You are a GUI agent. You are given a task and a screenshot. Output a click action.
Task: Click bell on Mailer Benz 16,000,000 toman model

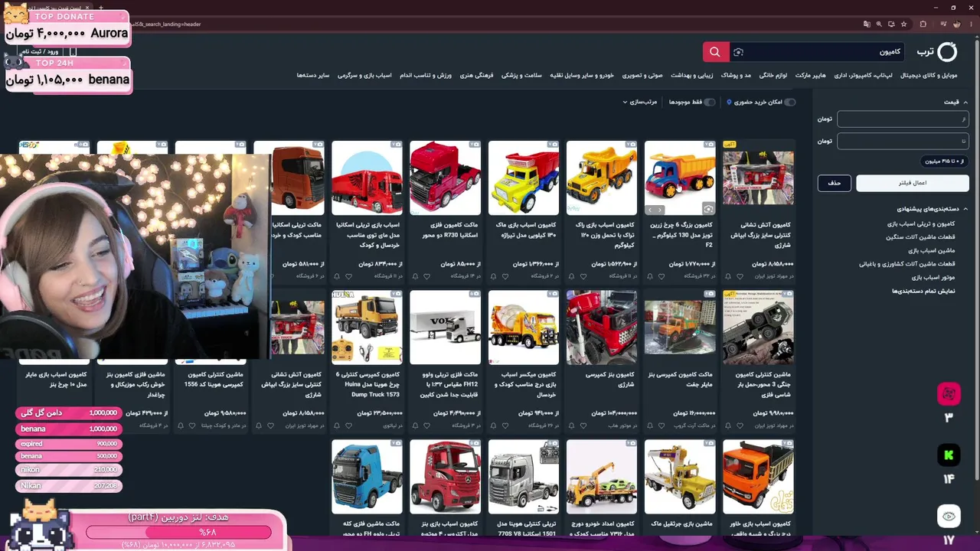coord(649,425)
